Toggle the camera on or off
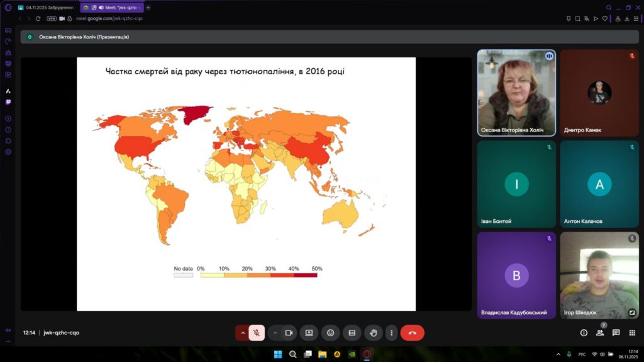 pos(289,332)
